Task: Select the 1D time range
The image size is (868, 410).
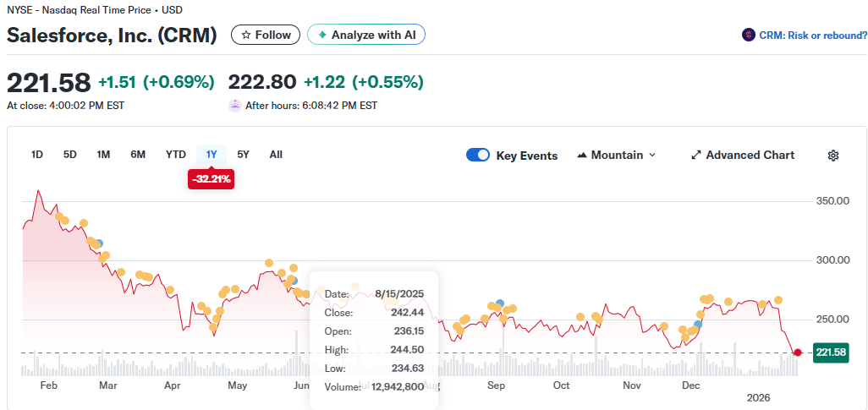Action: pyautogui.click(x=37, y=155)
